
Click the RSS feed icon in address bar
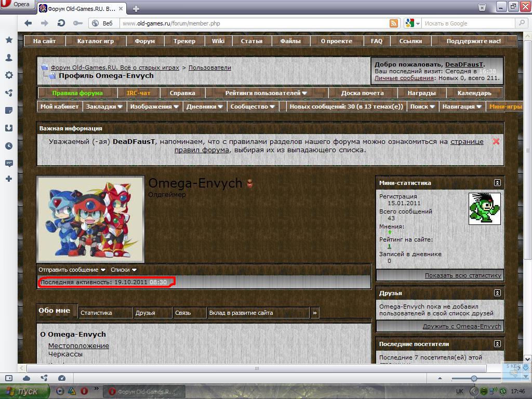click(394, 23)
